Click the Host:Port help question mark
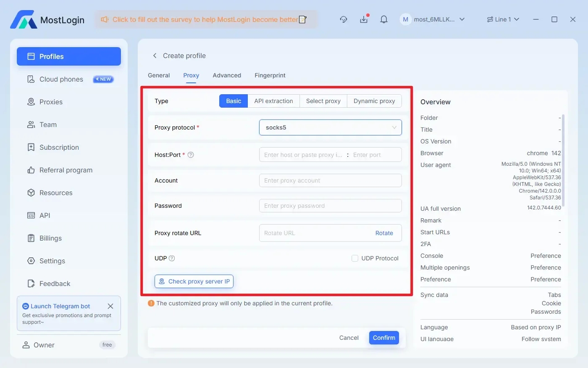Screen dimensions: 588x368 pyautogui.click(x=191, y=155)
